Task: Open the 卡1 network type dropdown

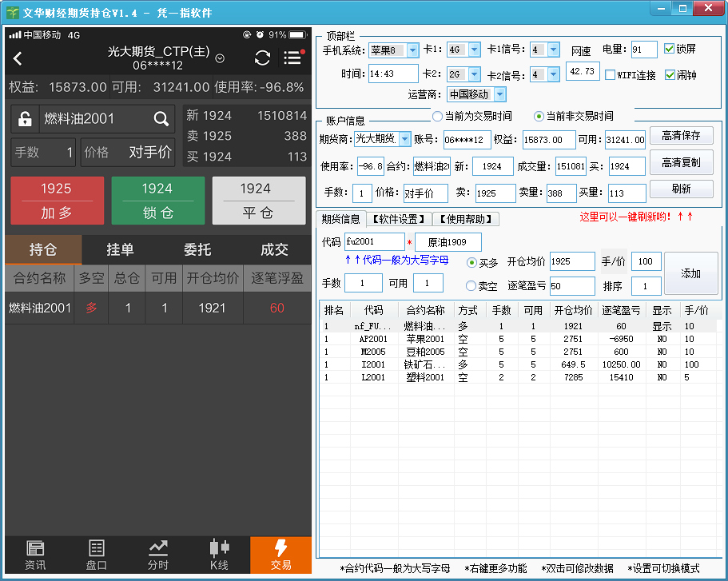Action: tap(474, 50)
